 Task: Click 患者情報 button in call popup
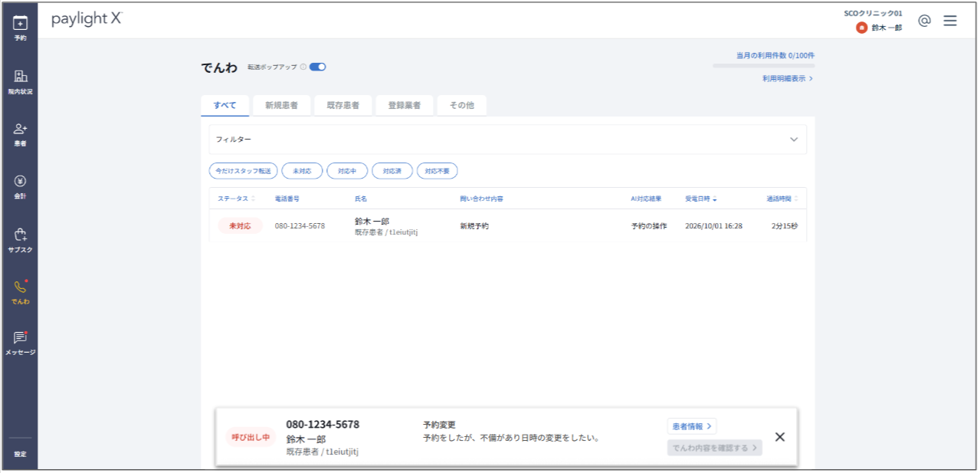point(692,426)
